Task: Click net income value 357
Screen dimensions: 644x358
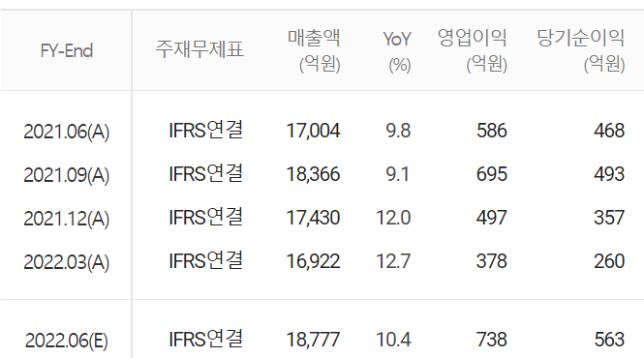Action: click(609, 218)
